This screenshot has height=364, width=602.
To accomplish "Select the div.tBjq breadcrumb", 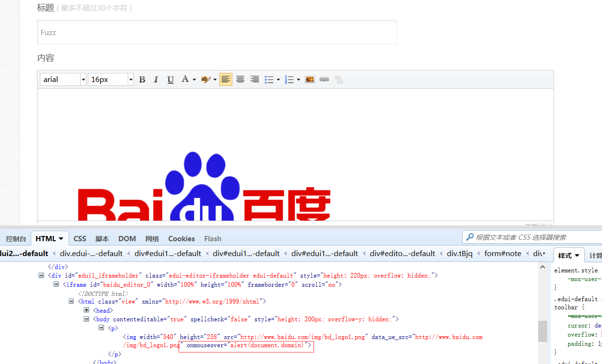I will pos(460,253).
